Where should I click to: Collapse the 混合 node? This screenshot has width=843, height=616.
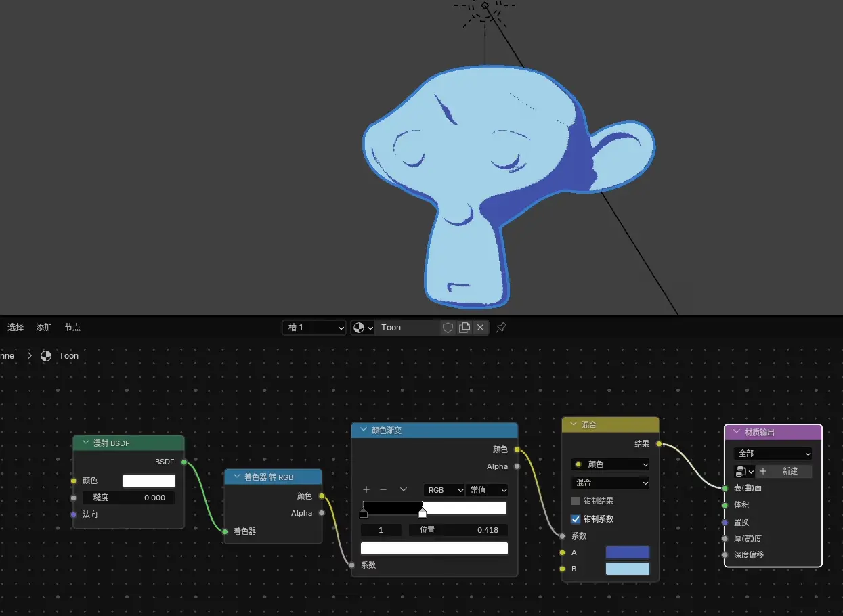coord(574,424)
